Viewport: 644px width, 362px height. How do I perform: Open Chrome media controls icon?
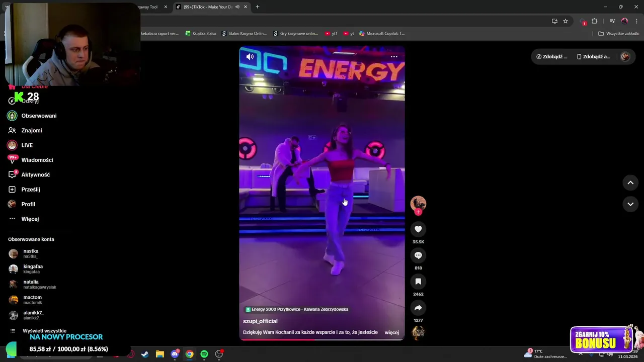pyautogui.click(x=612, y=21)
